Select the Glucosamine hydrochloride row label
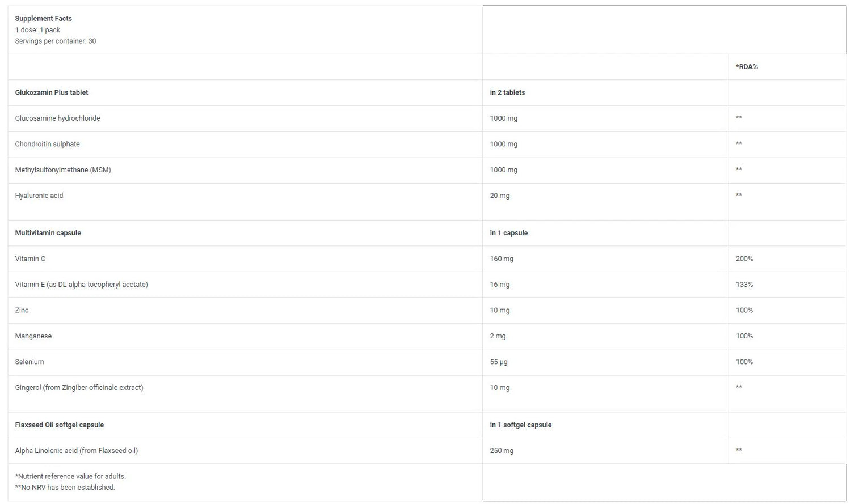 57,118
